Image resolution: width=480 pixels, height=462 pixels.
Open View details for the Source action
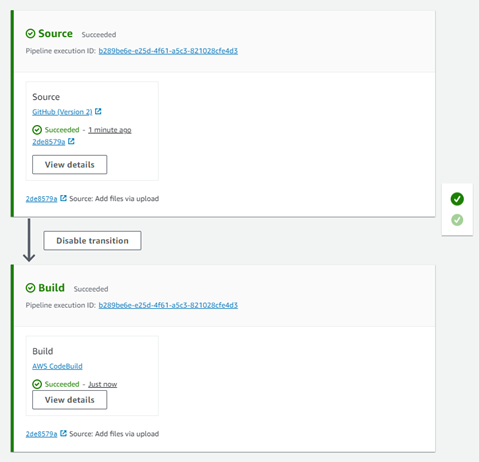pyautogui.click(x=70, y=165)
